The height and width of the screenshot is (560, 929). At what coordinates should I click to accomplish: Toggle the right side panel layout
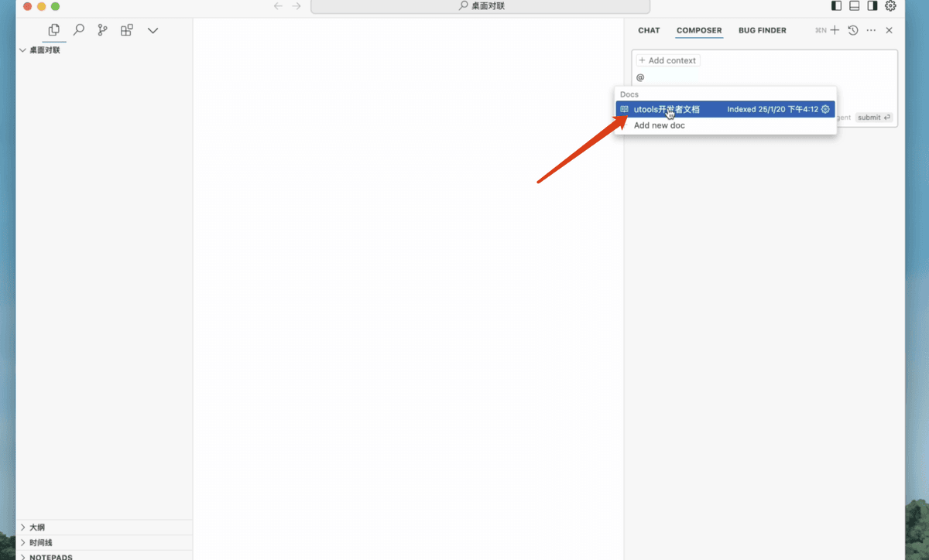click(872, 6)
